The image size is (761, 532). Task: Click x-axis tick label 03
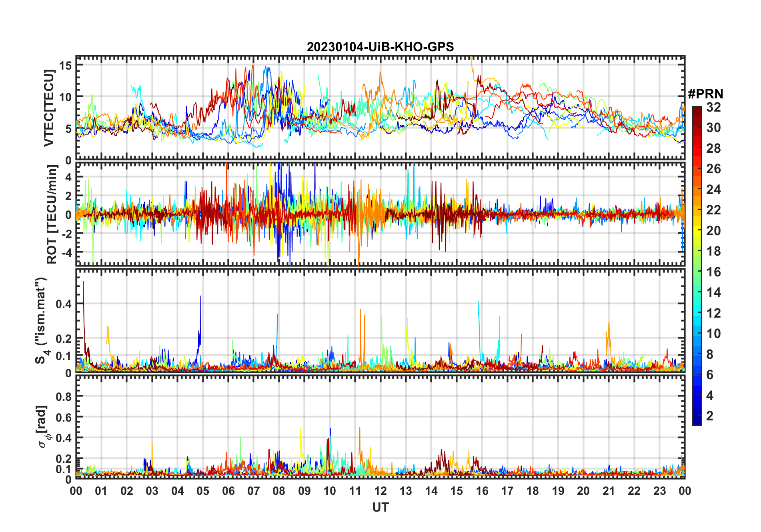tap(152, 491)
